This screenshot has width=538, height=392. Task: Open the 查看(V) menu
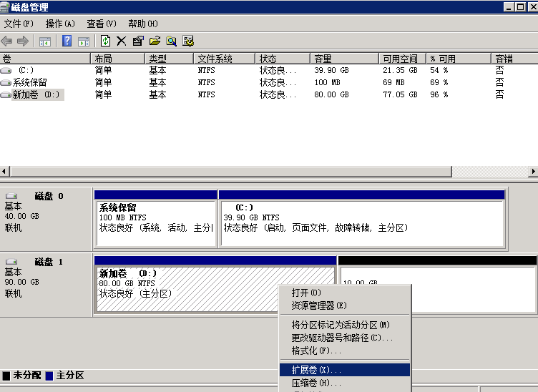pyautogui.click(x=101, y=24)
